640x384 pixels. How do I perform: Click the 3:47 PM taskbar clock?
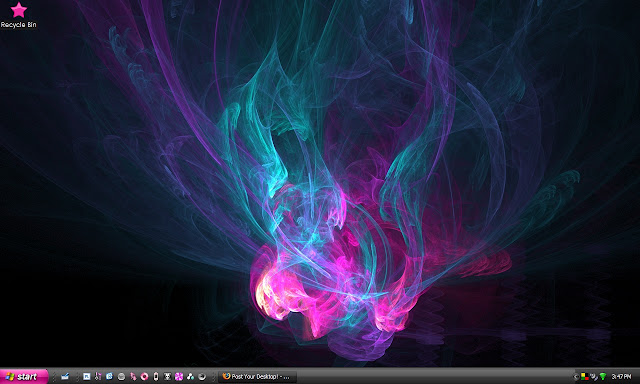pyautogui.click(x=621, y=376)
